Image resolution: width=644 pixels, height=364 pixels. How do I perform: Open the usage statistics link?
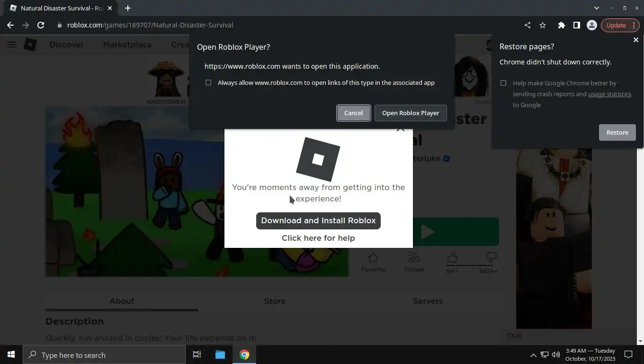pos(609,94)
